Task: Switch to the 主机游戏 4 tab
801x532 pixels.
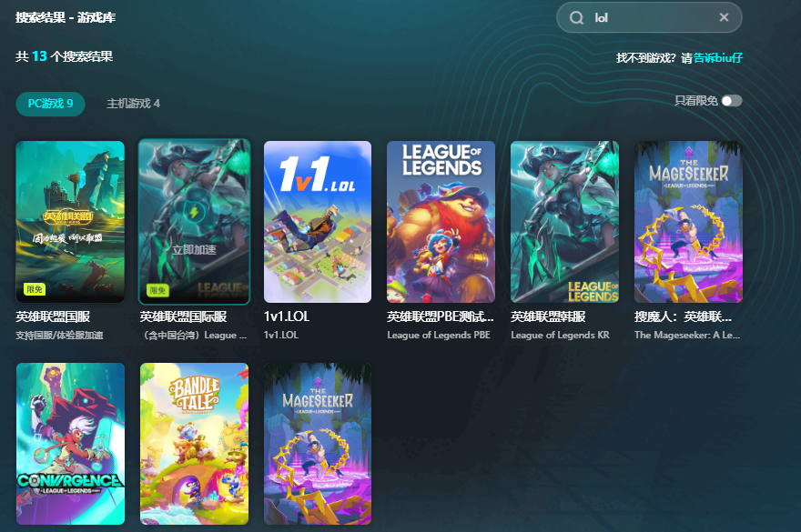Action: [x=133, y=104]
